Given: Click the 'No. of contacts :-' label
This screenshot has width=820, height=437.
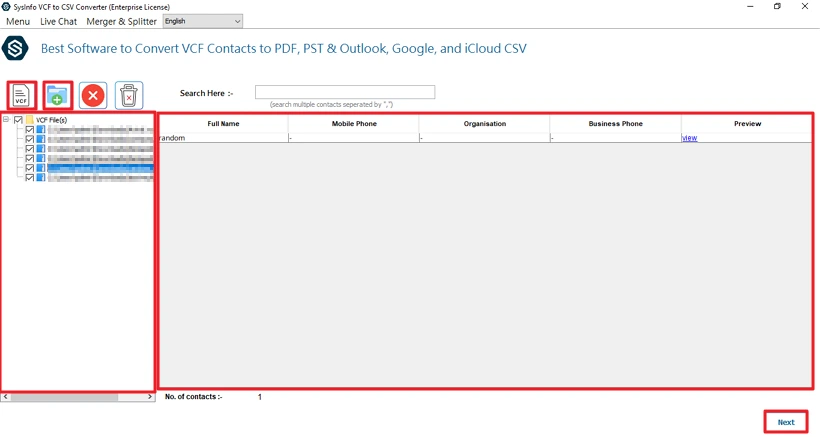Looking at the screenshot, I should [193, 397].
